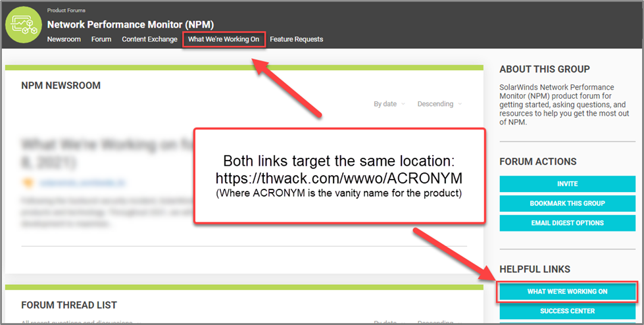The image size is (644, 325).
Task: Open the Content Exchange tab
Action: point(149,39)
